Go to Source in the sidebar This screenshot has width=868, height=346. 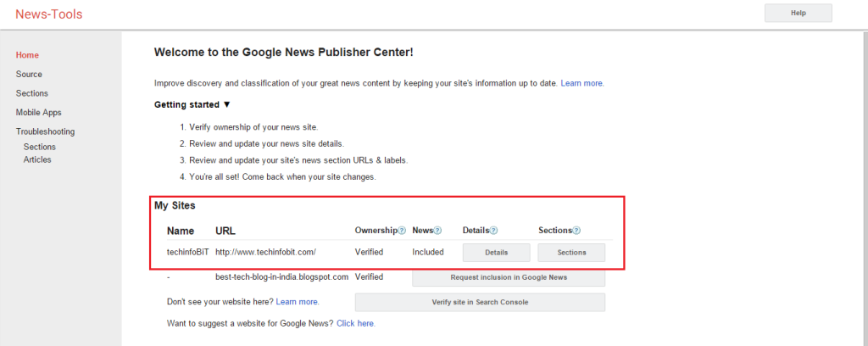coord(29,75)
